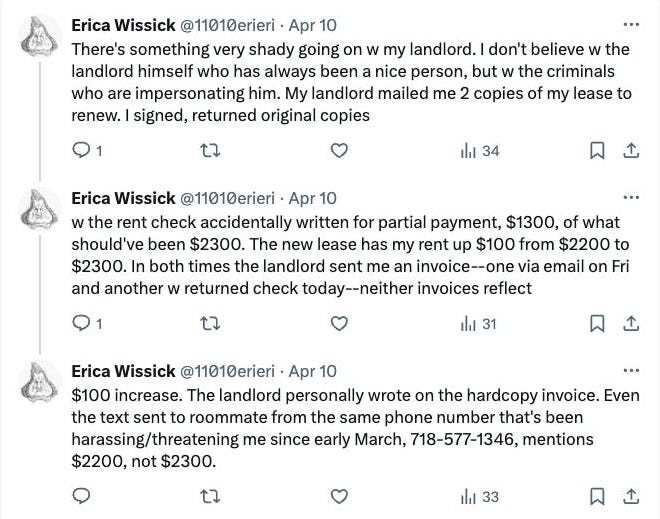The image size is (660, 519).
Task: Bookmark the second tweet about rent increase
Action: point(597,323)
